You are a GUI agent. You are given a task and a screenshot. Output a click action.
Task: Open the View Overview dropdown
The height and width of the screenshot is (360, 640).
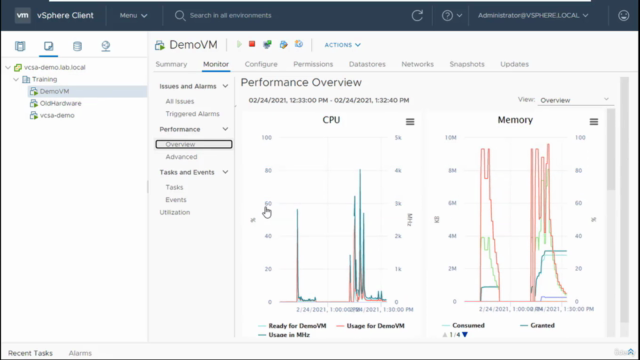pyautogui.click(x=575, y=100)
